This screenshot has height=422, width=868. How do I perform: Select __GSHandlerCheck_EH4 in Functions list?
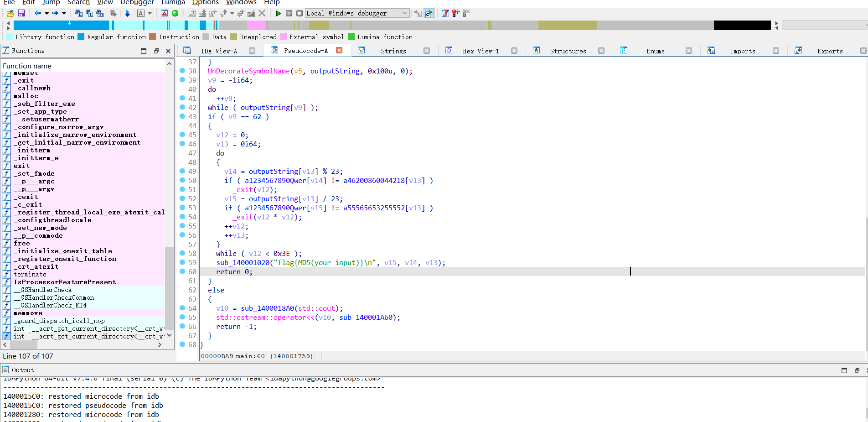click(50, 305)
